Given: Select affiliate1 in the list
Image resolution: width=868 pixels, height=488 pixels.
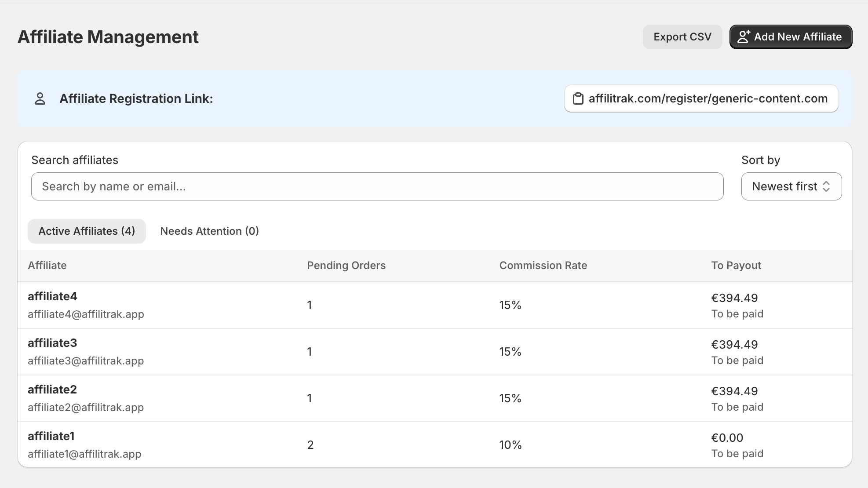Looking at the screenshot, I should coord(435,444).
